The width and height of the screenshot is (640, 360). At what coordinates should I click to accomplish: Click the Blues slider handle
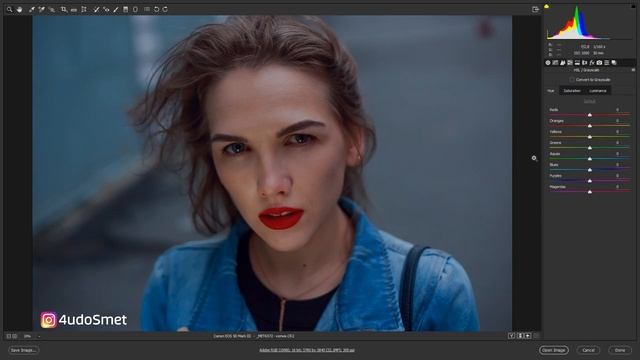590,170
